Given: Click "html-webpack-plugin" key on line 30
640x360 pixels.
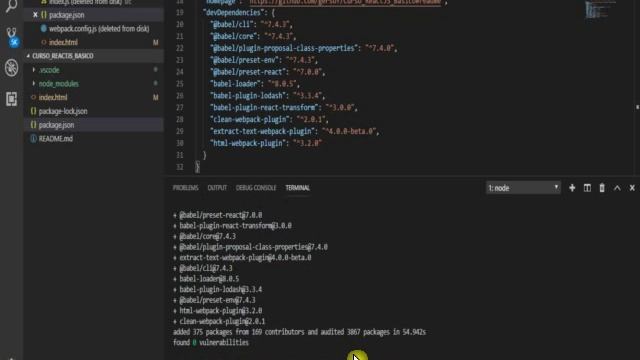Looking at the screenshot, I should coord(248,143).
